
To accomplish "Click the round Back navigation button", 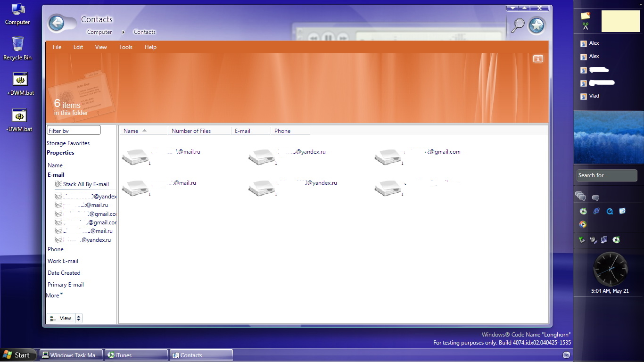I will tap(57, 23).
